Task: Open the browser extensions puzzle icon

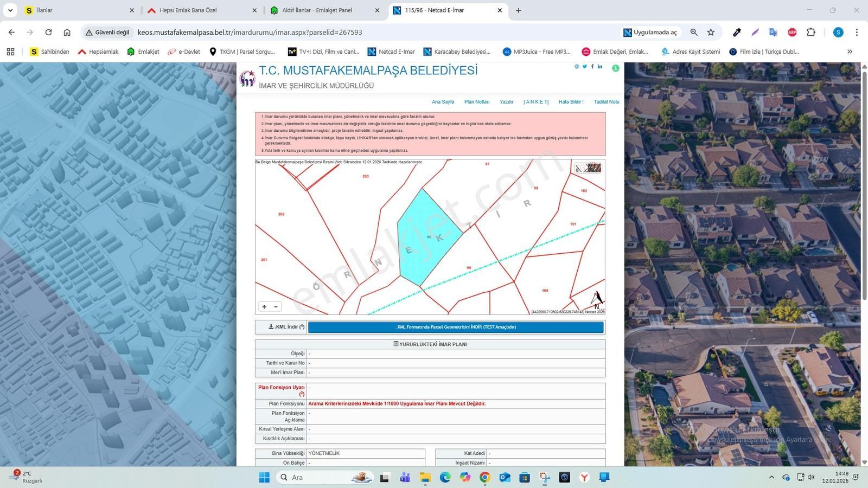Action: tap(811, 33)
